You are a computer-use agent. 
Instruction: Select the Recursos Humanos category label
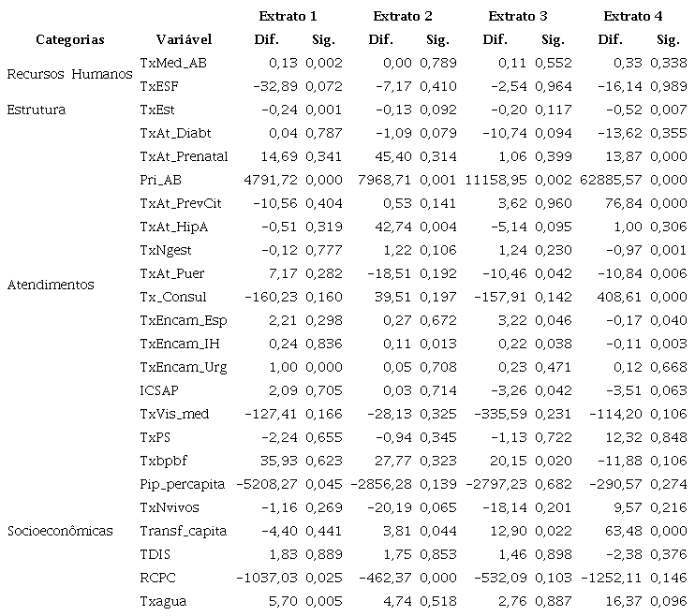pyautogui.click(x=70, y=74)
